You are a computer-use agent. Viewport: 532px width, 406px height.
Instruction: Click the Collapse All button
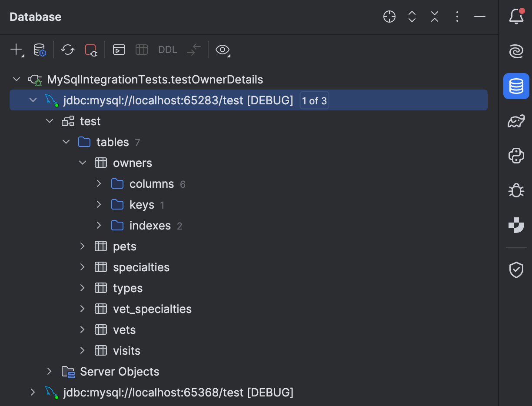tap(434, 17)
